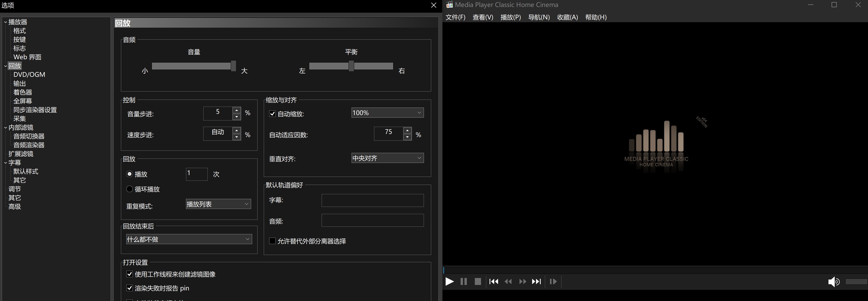The width and height of the screenshot is (868, 301).
Task: Click the Stop button in the player
Action: [x=478, y=281]
